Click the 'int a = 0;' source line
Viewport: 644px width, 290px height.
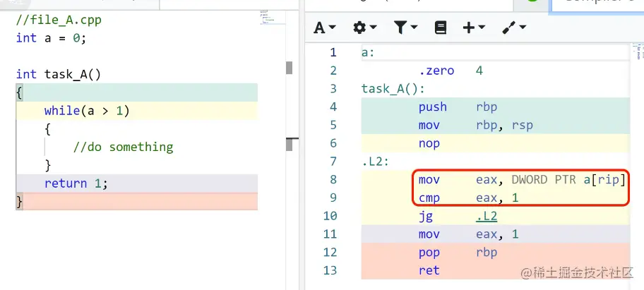[x=52, y=38]
